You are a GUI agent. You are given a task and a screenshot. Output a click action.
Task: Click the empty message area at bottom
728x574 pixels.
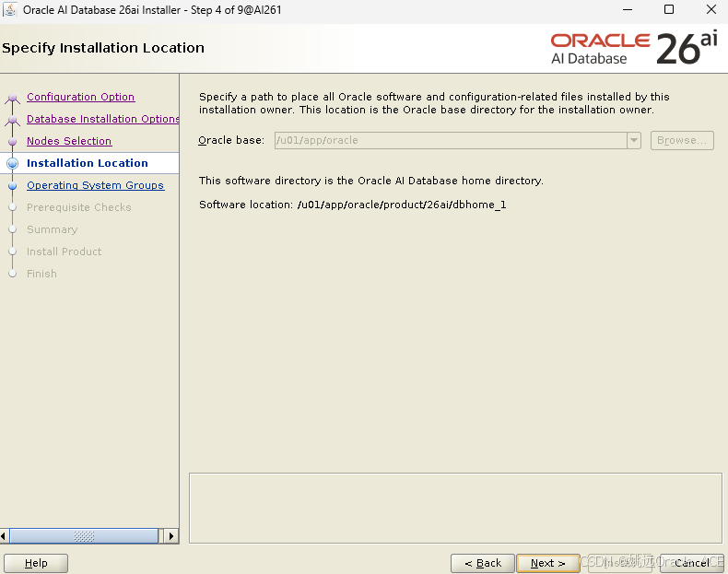(455, 508)
